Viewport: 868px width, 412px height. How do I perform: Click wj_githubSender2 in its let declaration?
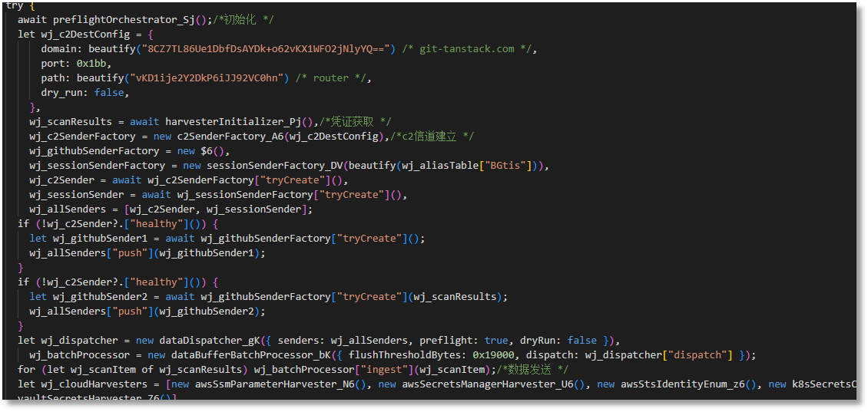tap(100, 296)
